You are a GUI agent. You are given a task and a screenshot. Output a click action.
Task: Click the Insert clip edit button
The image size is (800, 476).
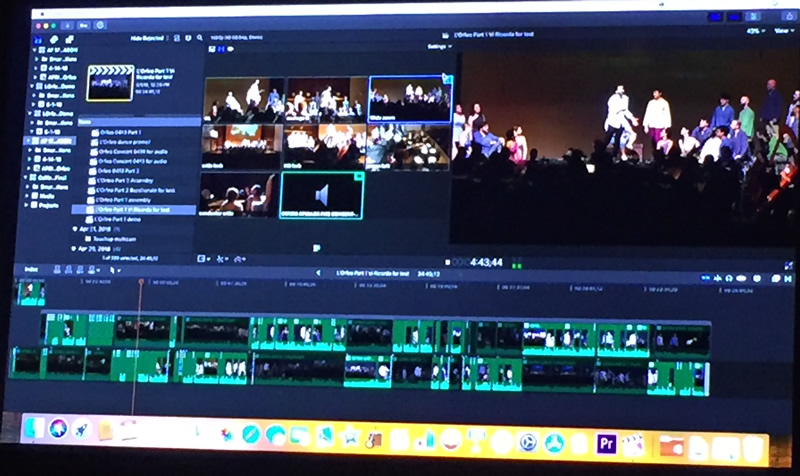(68, 269)
